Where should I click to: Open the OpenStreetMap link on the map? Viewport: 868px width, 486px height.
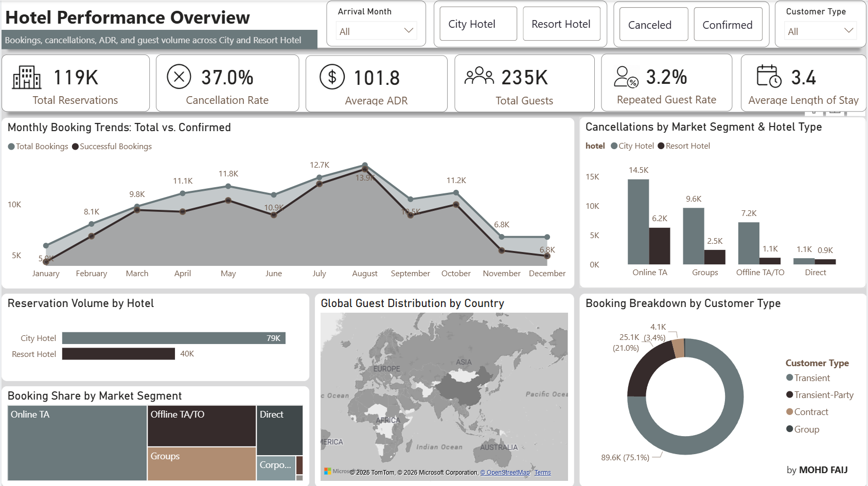505,473
